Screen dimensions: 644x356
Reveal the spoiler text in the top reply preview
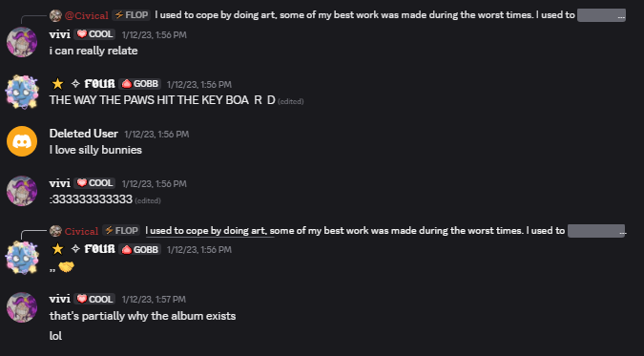(x=601, y=15)
